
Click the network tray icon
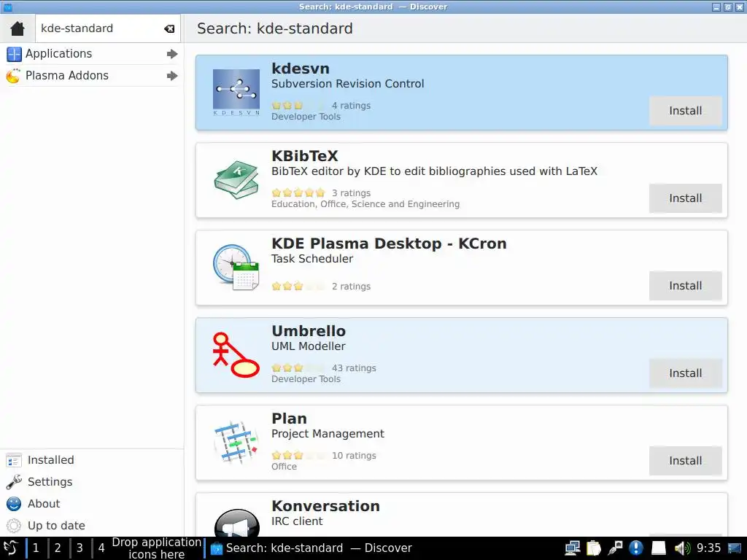tap(573, 548)
